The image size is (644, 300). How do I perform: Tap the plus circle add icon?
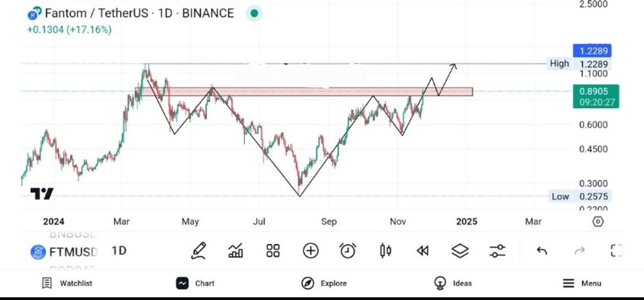click(311, 251)
